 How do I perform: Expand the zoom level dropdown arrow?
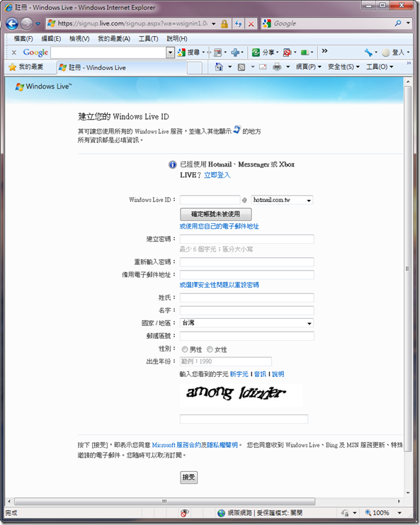[399, 513]
